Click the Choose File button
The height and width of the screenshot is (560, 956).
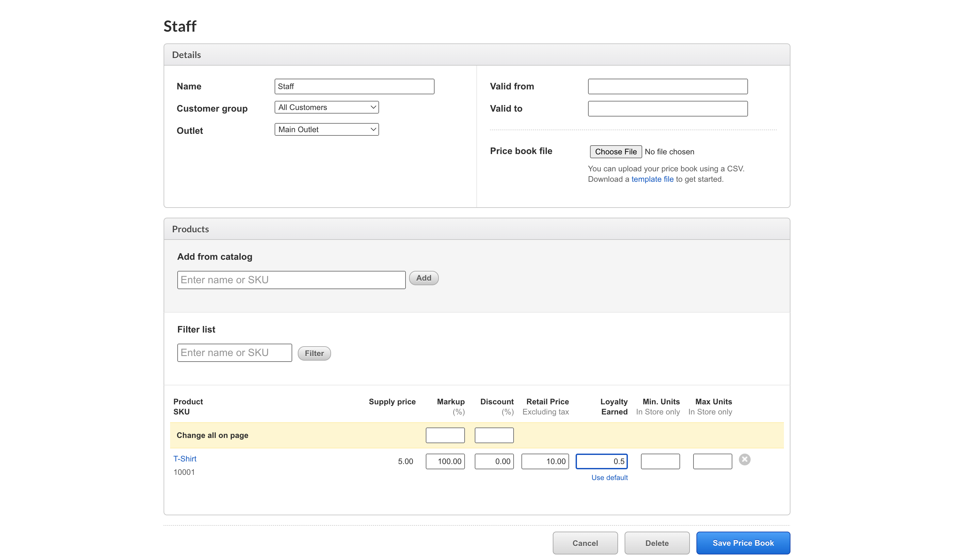[616, 152]
